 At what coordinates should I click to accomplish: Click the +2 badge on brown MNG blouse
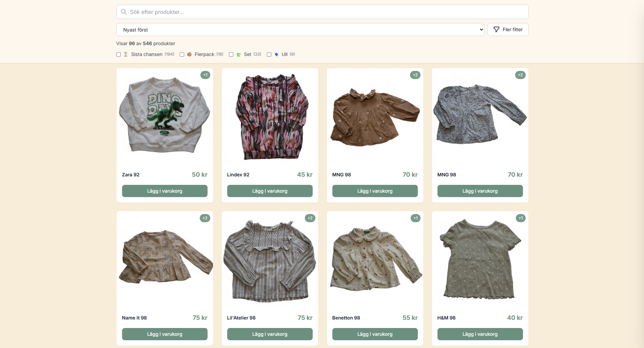pos(415,75)
